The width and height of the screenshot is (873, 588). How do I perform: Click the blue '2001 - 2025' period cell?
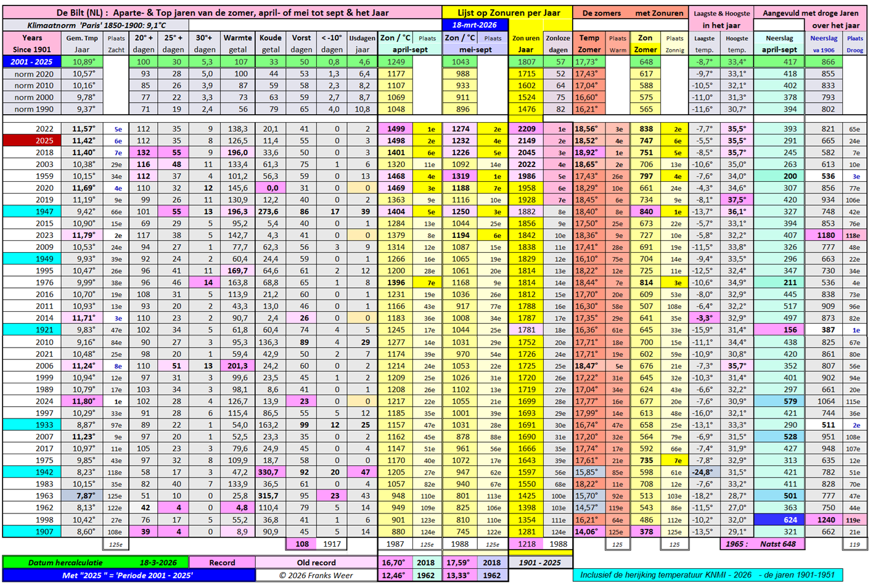(x=31, y=62)
